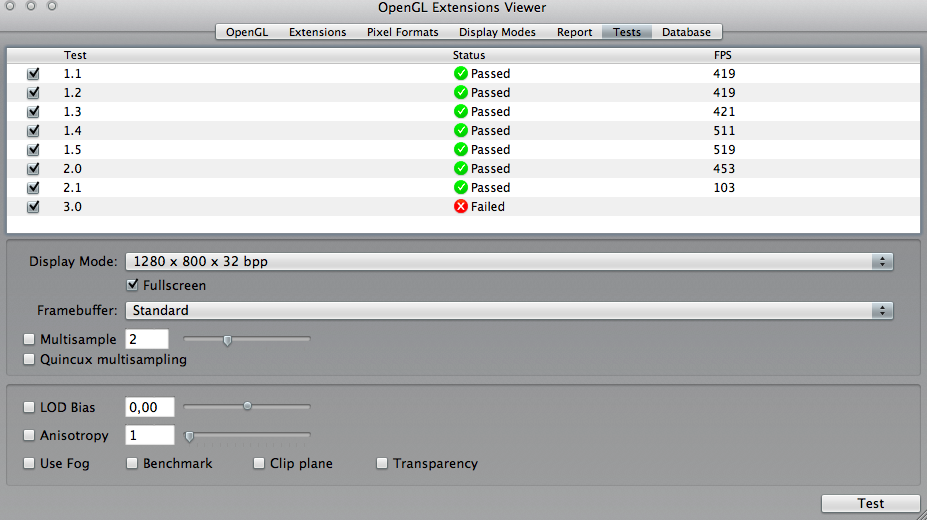Enable the Benchmark checkbox

[132, 463]
